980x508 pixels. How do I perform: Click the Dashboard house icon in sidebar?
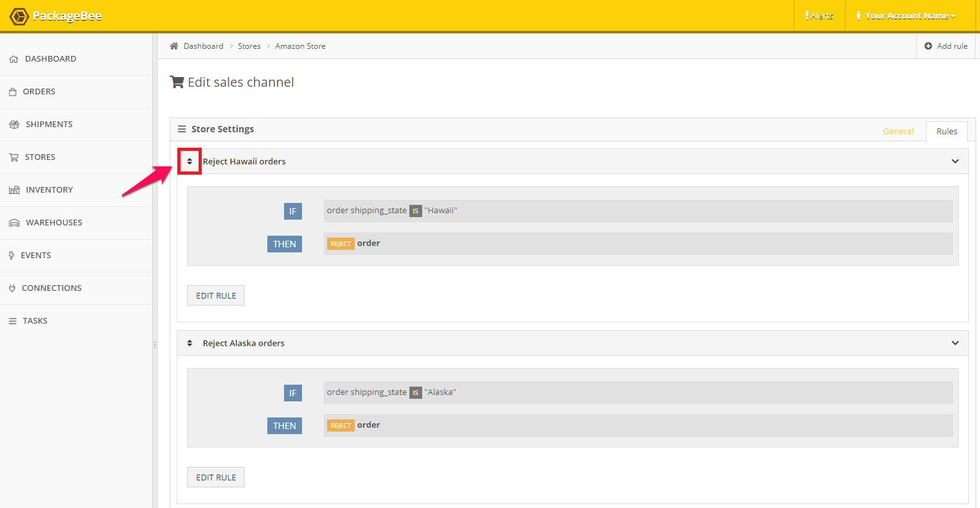[x=14, y=59]
